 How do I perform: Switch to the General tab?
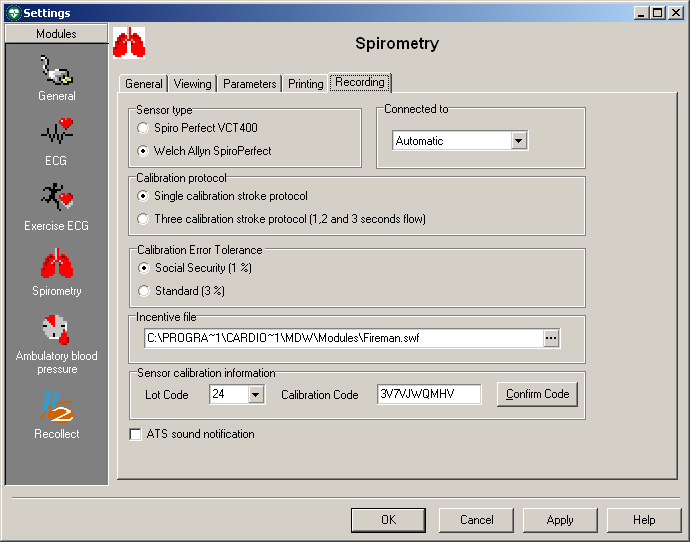tap(143, 84)
